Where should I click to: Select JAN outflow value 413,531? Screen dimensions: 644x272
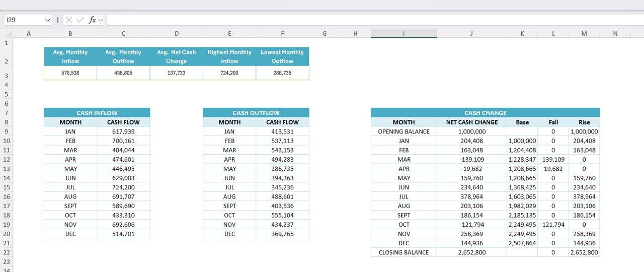pyautogui.click(x=282, y=131)
